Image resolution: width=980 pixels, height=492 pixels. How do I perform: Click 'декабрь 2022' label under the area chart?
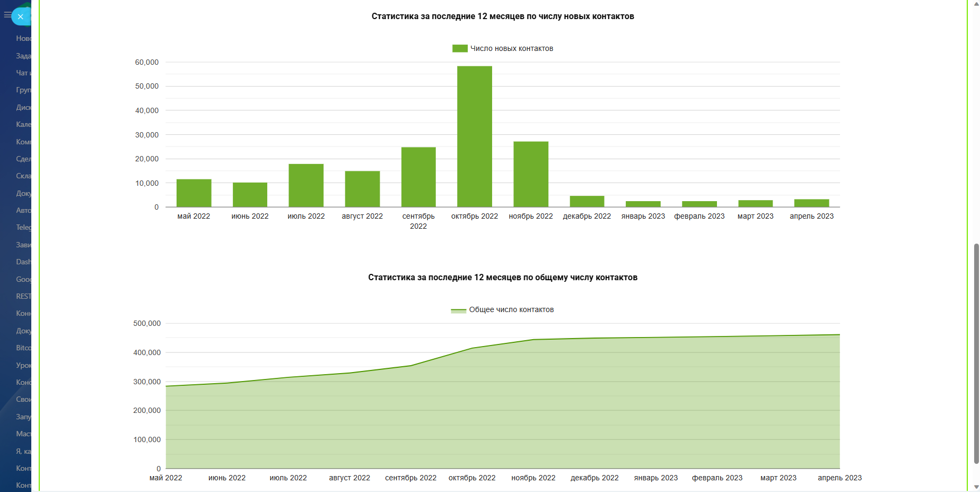click(x=594, y=478)
